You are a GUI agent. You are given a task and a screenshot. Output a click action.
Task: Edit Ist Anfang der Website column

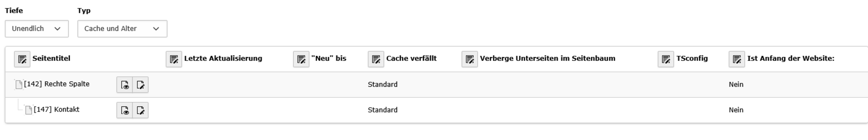point(737,59)
